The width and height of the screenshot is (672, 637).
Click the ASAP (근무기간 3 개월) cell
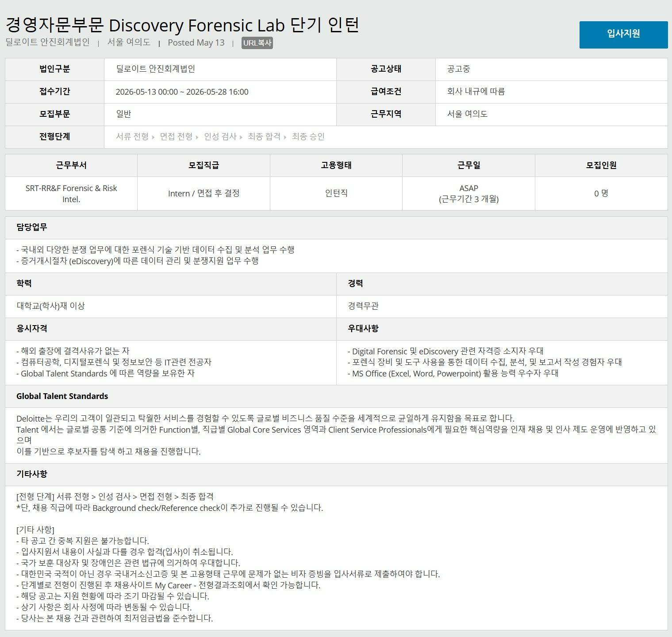click(x=468, y=194)
